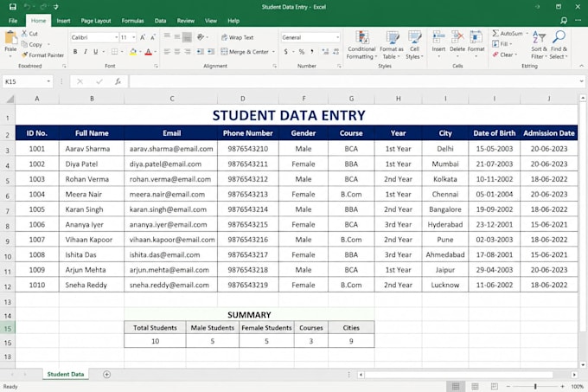Viewport: 588px width, 392px height.
Task: Open the Calibri font name dropdown
Action: click(x=116, y=37)
